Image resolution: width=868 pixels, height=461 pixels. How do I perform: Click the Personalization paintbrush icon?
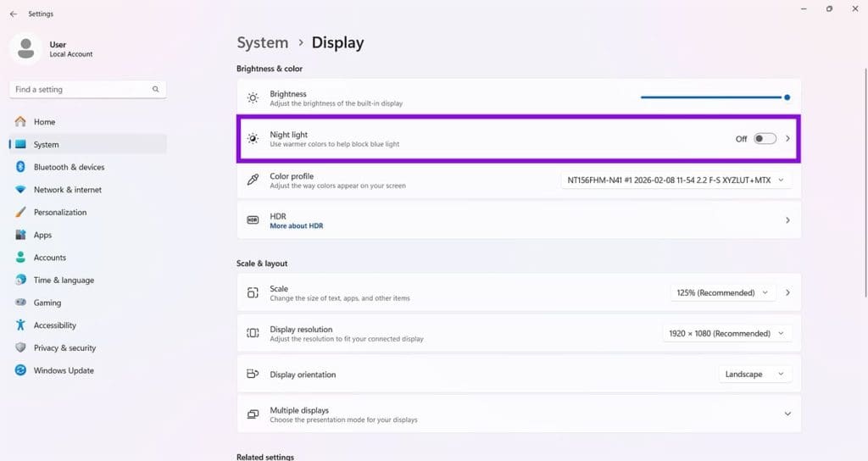coord(20,212)
